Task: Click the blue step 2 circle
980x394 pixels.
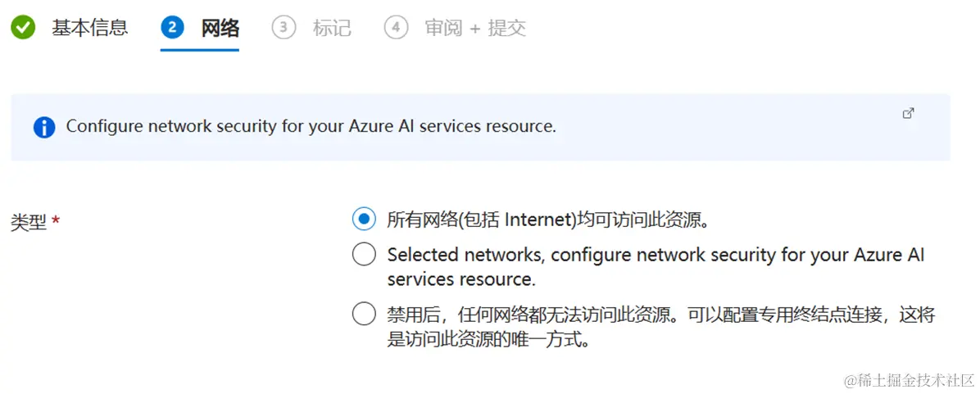Action: pos(172,29)
